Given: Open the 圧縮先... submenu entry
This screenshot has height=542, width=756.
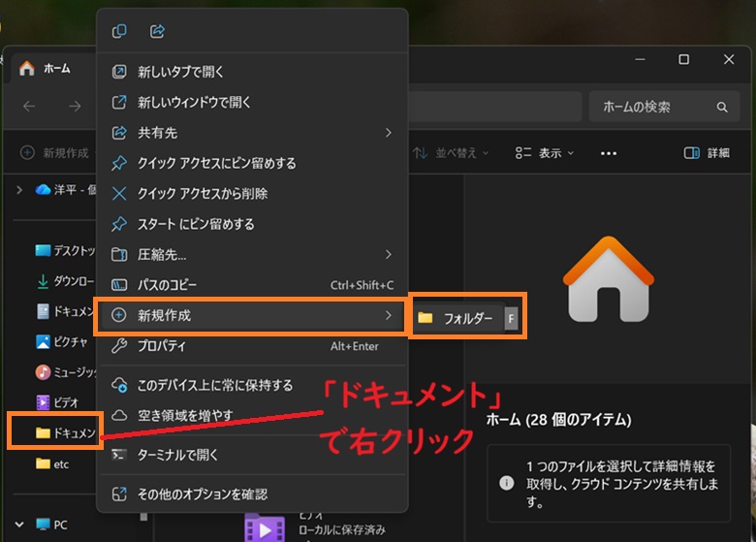Looking at the screenshot, I should 252,254.
